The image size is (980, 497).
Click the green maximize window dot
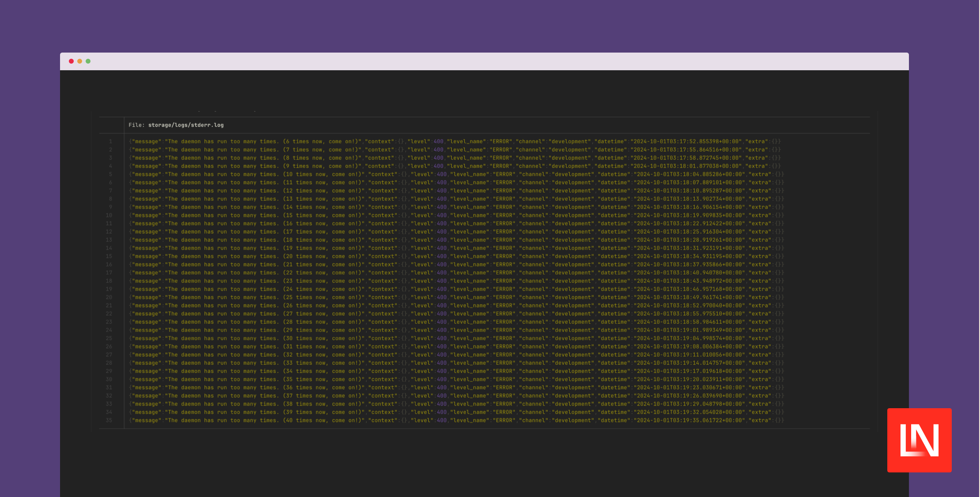point(88,61)
